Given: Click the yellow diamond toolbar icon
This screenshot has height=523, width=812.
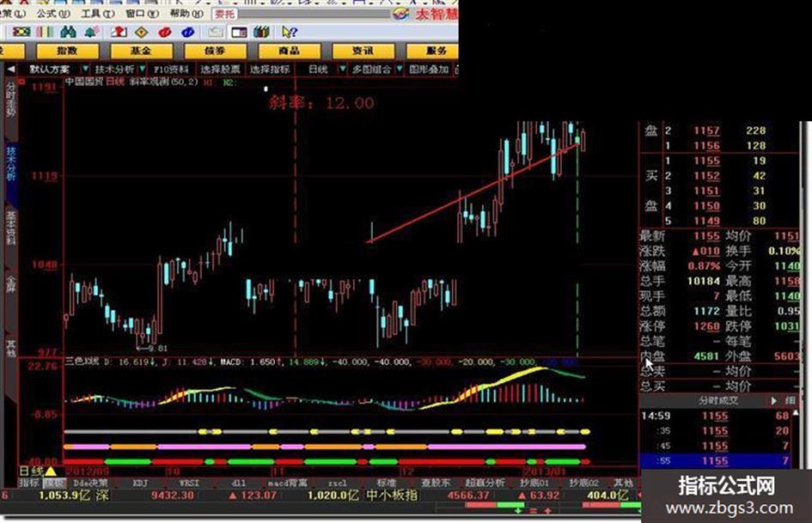Looking at the screenshot, I should click(x=142, y=32).
